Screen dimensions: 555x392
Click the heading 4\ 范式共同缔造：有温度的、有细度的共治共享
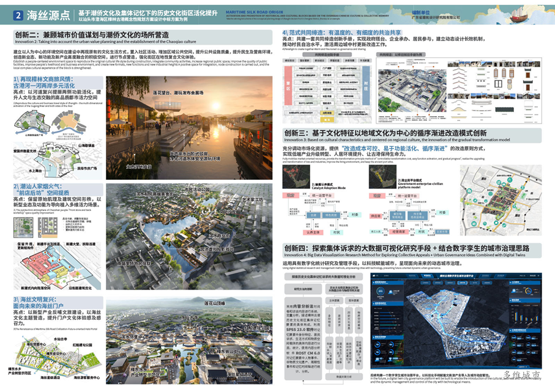(341, 32)
